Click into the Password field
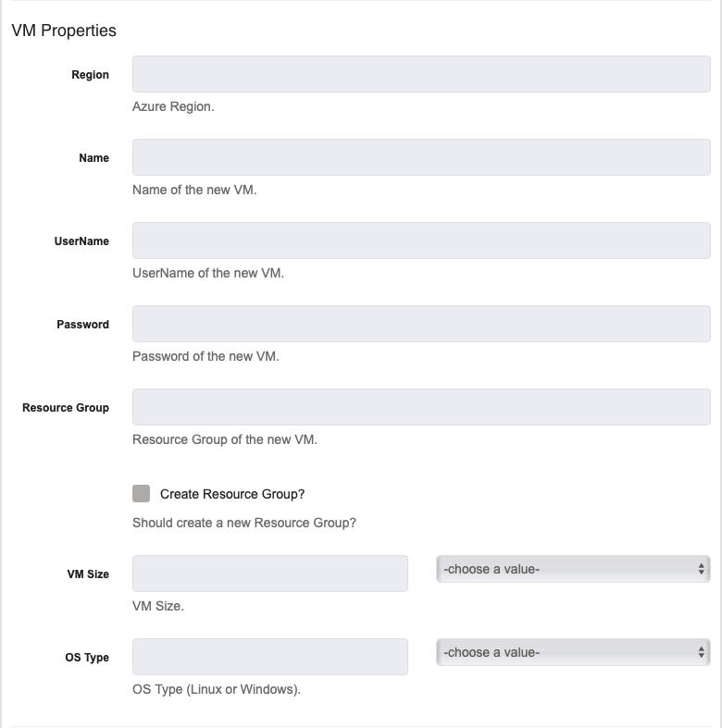Viewport: 722px width, 728px height. click(x=421, y=324)
